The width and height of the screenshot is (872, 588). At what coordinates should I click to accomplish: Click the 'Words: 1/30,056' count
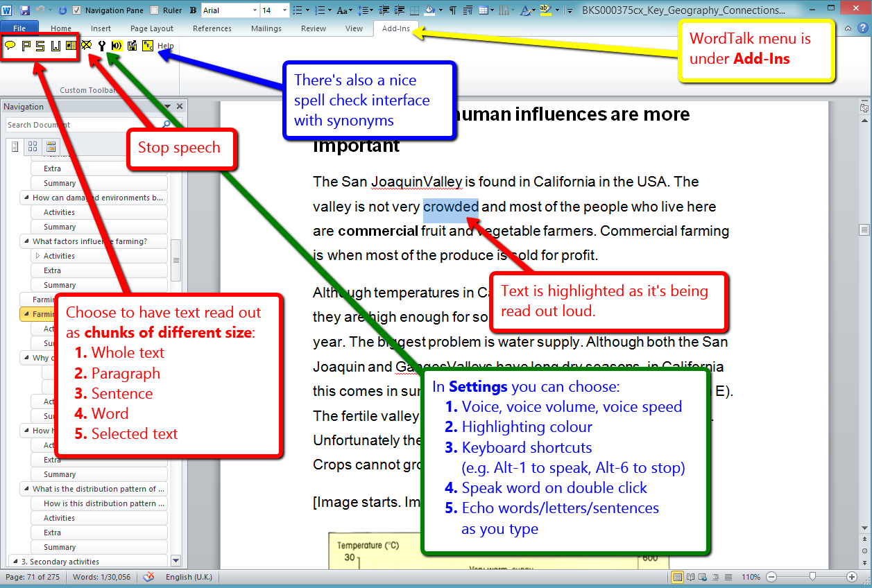[x=103, y=577]
